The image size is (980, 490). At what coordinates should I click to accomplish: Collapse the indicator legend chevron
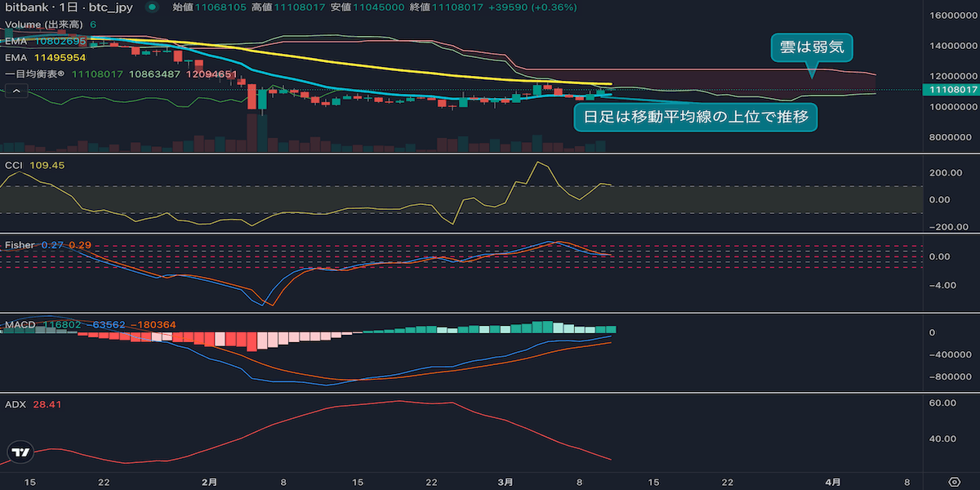16,91
